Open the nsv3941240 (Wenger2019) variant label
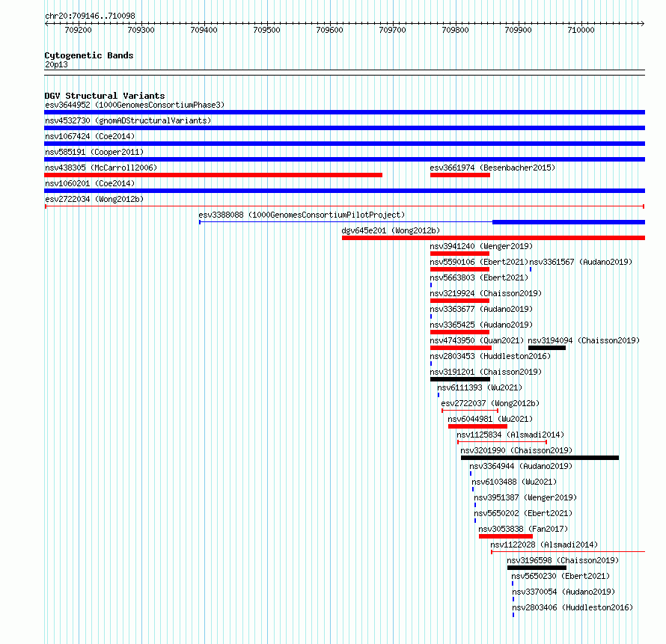The image size is (666, 644). 481,246
